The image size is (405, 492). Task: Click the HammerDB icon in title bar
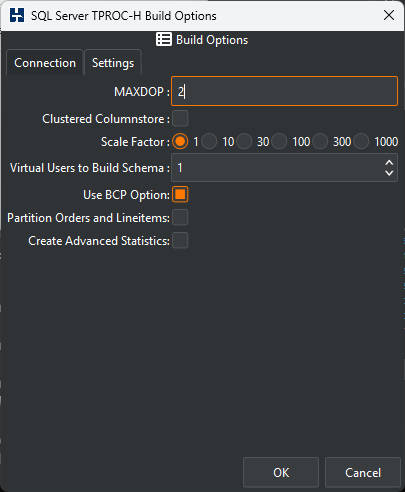tap(17, 15)
